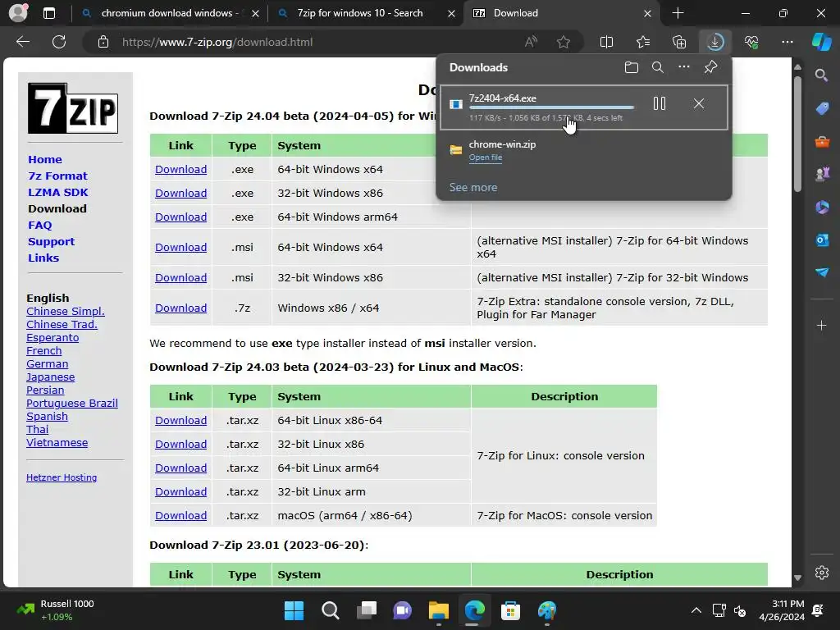
Task: Download .exe for 64-bit Windows x64
Action: pos(181,169)
